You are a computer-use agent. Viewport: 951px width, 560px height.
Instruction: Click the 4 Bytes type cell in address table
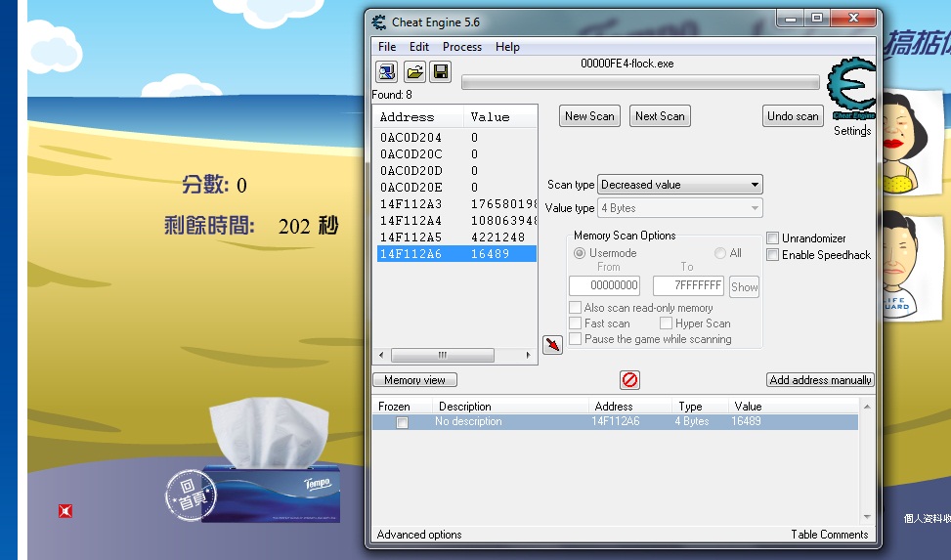pos(691,421)
